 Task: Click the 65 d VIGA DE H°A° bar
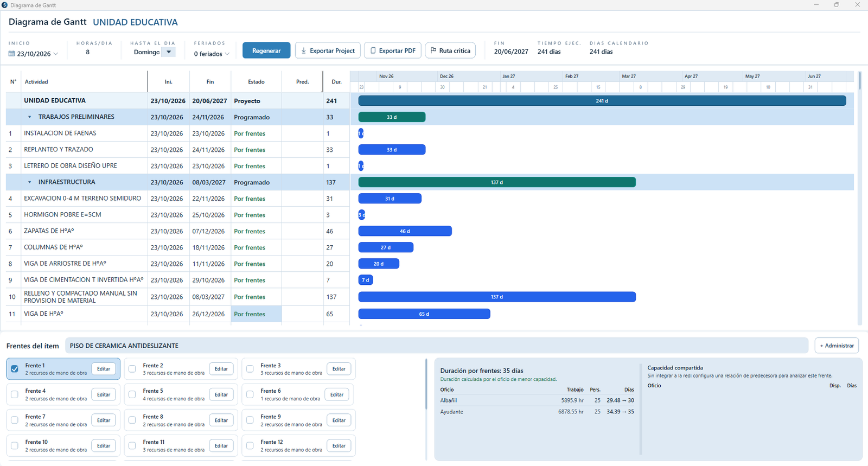[x=424, y=314]
